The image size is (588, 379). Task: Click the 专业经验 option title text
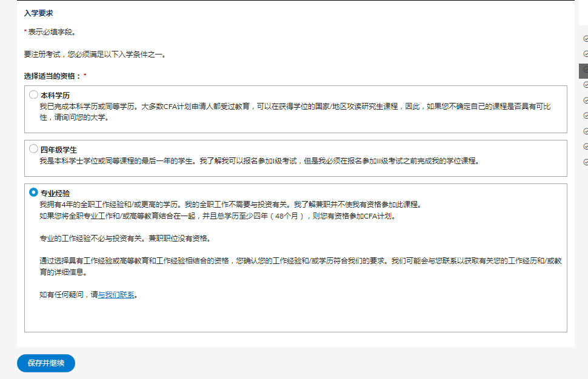[x=55, y=194]
